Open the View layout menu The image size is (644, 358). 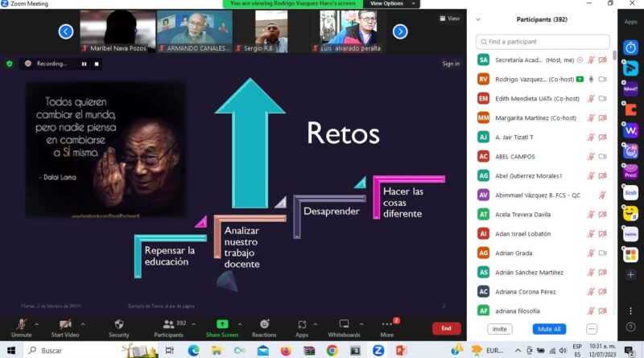(x=449, y=19)
